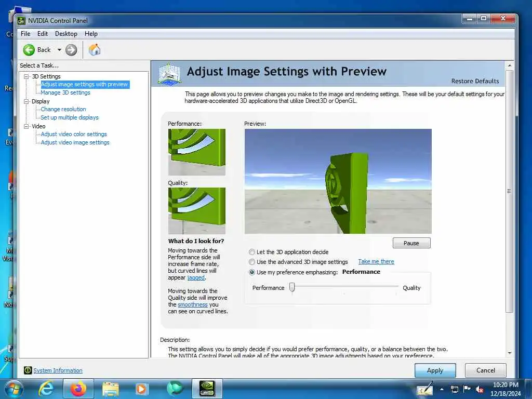Click the Back button text label
Image resolution: width=532 pixels, height=399 pixels.
[44, 50]
